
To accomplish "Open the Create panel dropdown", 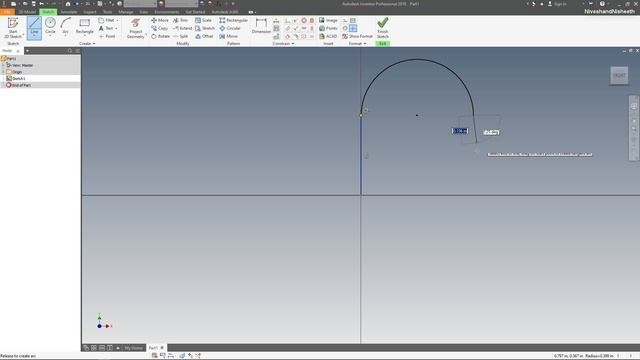I will (x=87, y=43).
